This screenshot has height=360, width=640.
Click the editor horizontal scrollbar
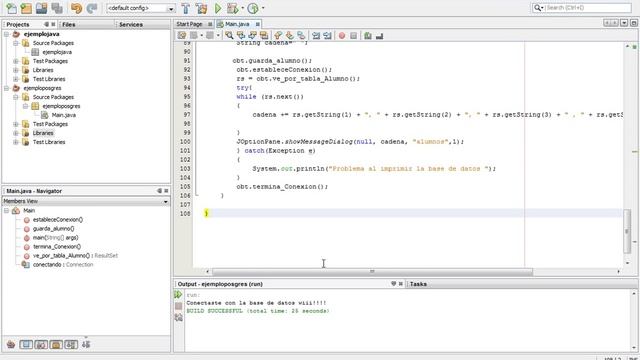pos(372,271)
